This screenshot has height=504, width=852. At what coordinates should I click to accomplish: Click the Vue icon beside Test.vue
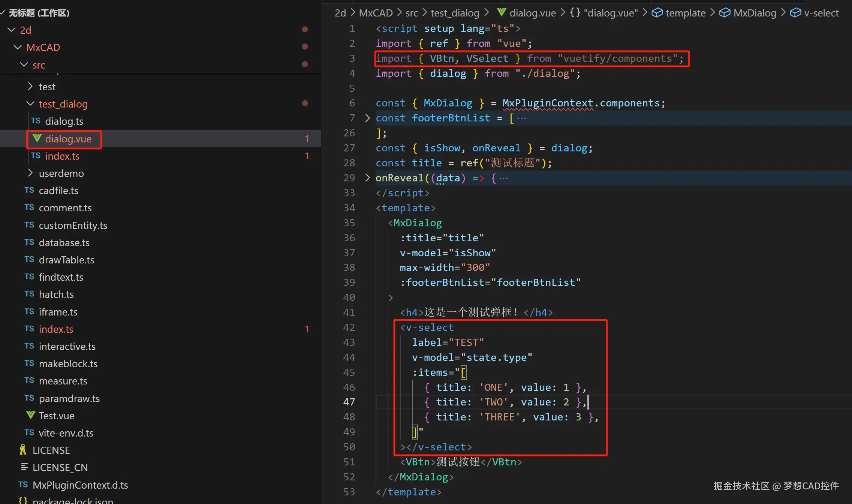coord(30,415)
